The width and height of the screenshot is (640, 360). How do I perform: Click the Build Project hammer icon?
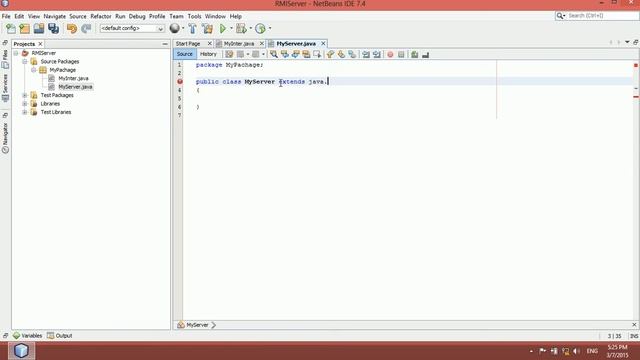pyautogui.click(x=192, y=29)
